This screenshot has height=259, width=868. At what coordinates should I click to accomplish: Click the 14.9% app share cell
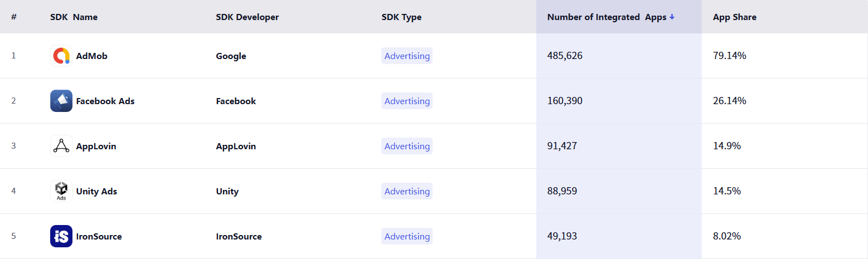pyautogui.click(x=727, y=146)
